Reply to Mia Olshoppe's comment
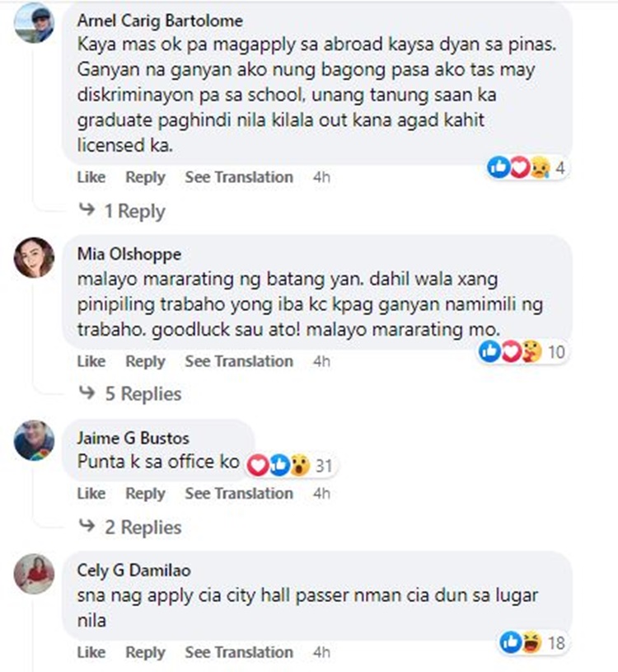Screen dimensions: 618x672 click(145, 361)
